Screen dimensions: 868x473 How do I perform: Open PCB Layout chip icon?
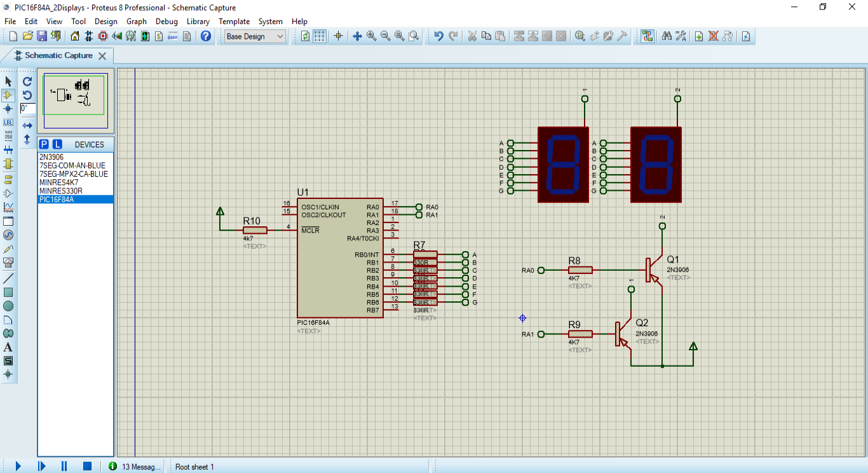coord(103,36)
